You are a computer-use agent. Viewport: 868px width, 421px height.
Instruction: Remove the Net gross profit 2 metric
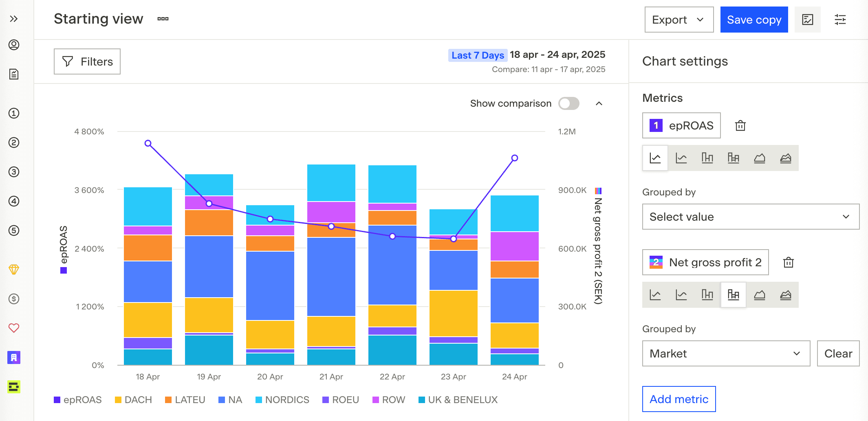pyautogui.click(x=788, y=263)
